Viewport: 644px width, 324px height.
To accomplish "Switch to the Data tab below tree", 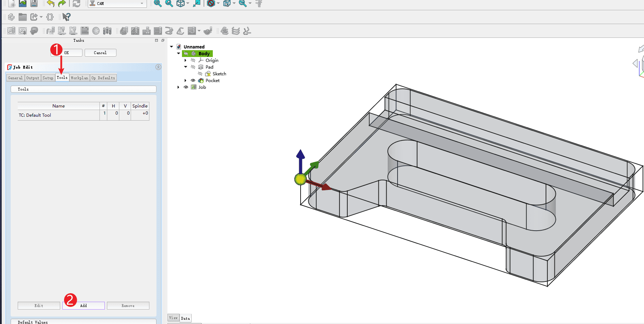I will click(186, 318).
